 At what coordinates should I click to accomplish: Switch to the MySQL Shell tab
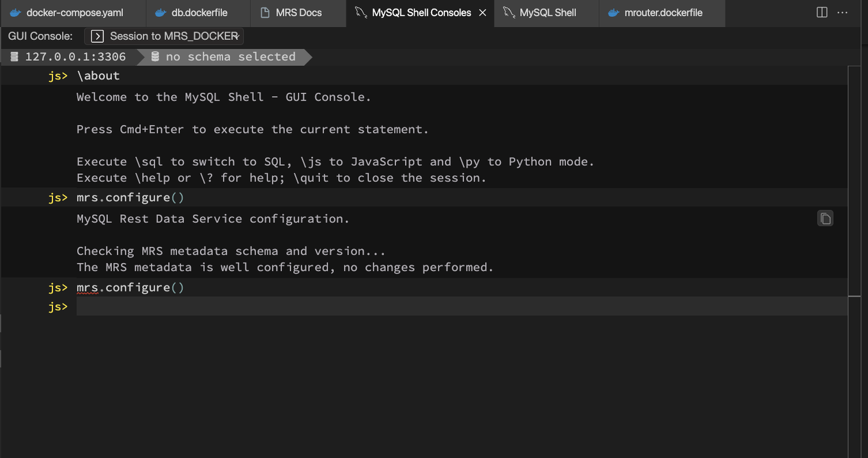(547, 13)
